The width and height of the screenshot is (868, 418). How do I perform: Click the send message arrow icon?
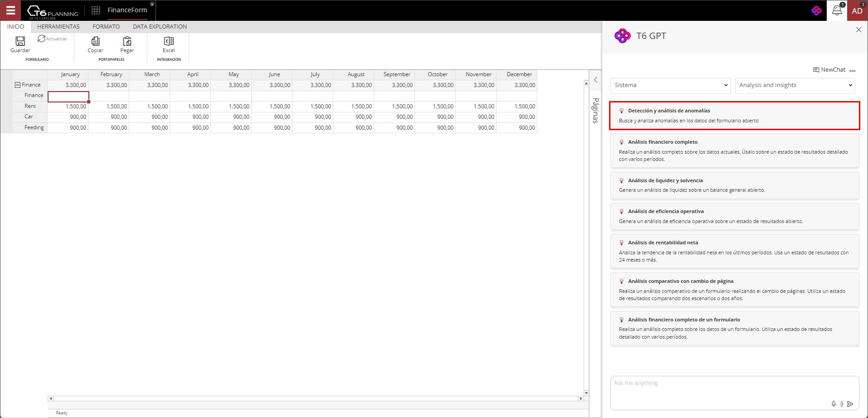coord(850,404)
